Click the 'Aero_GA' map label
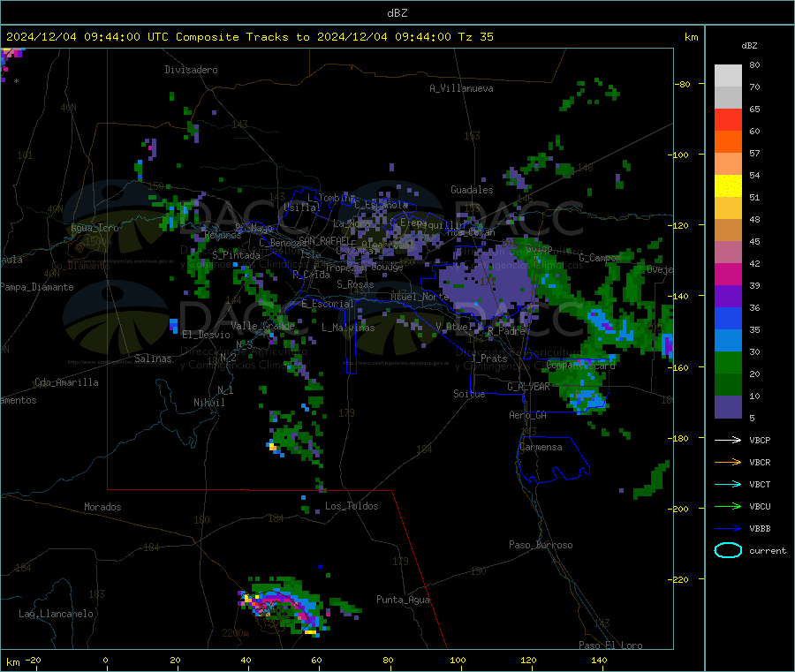 528,415
